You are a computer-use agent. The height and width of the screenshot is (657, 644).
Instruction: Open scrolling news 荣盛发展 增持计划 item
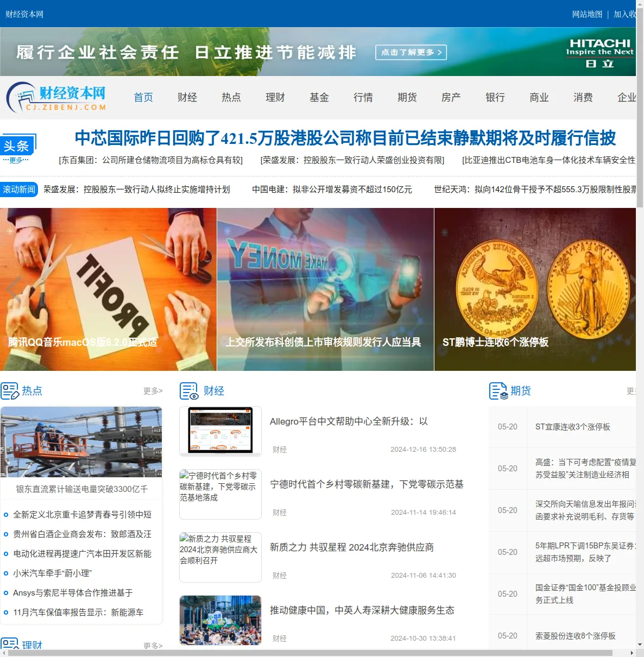[x=137, y=189]
